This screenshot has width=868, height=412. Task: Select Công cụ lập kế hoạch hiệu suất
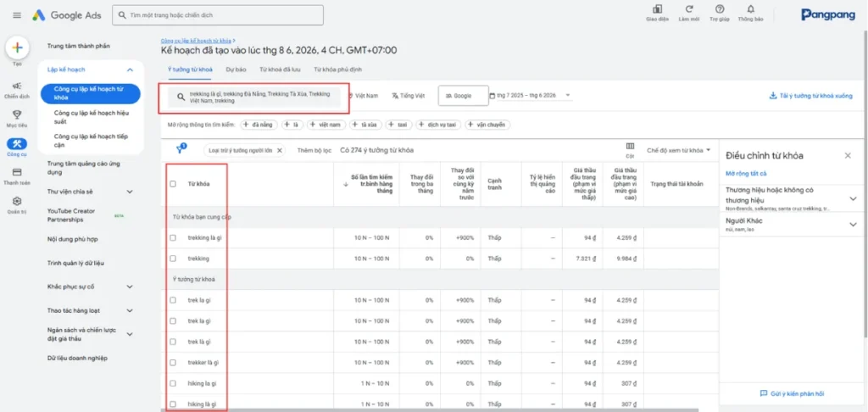91,117
